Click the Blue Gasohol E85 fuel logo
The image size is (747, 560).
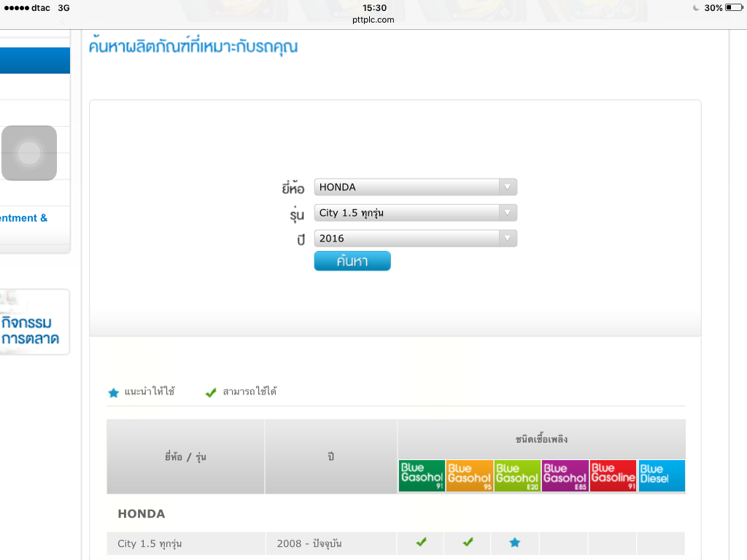(565, 475)
